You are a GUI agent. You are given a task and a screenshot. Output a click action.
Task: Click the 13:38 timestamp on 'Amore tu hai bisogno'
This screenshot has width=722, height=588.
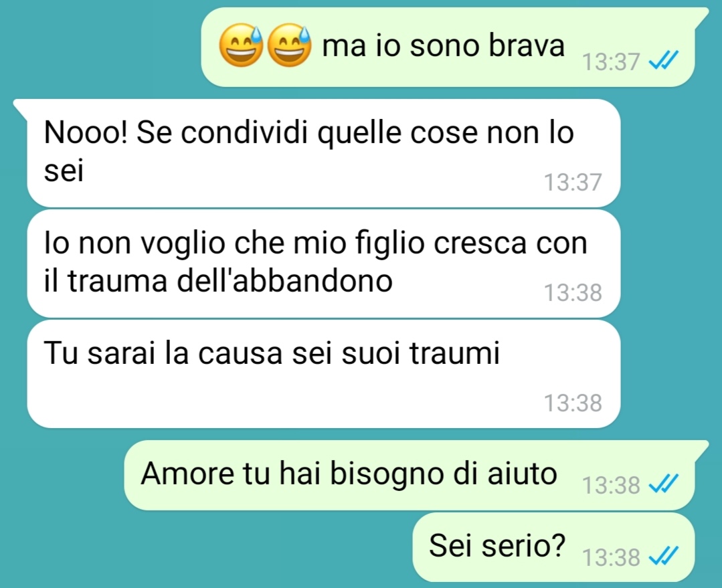coord(611,486)
